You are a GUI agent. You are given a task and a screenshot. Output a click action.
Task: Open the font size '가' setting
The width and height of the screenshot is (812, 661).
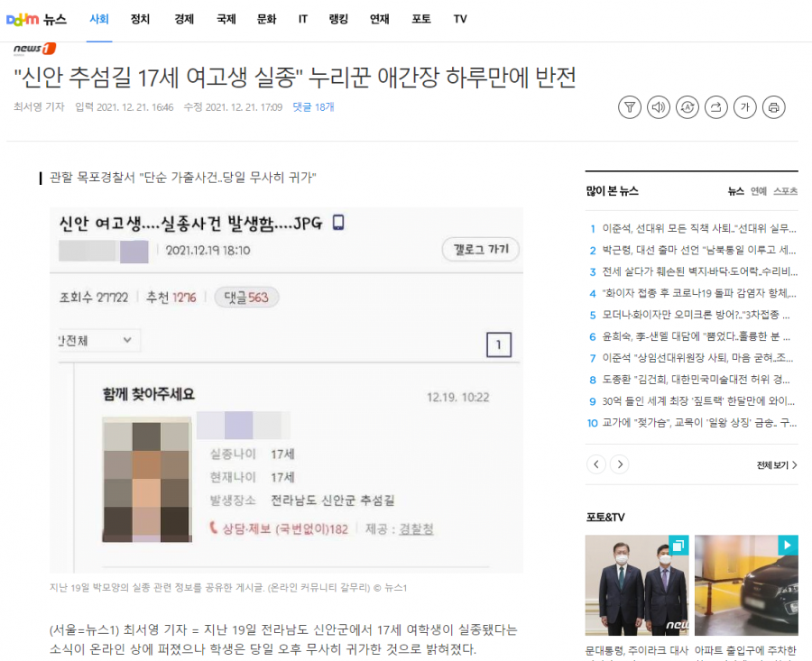tap(744, 107)
